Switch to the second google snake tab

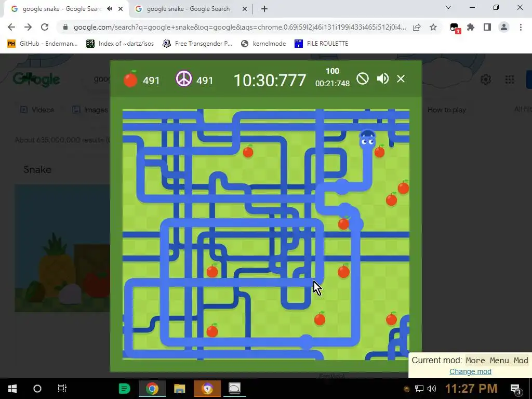point(188,9)
